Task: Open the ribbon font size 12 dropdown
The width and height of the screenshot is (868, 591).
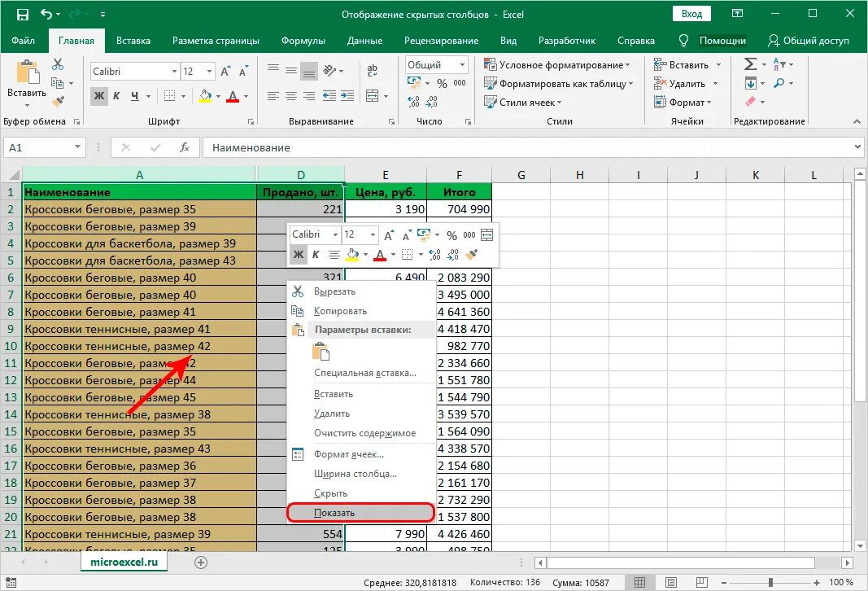Action: [x=209, y=72]
